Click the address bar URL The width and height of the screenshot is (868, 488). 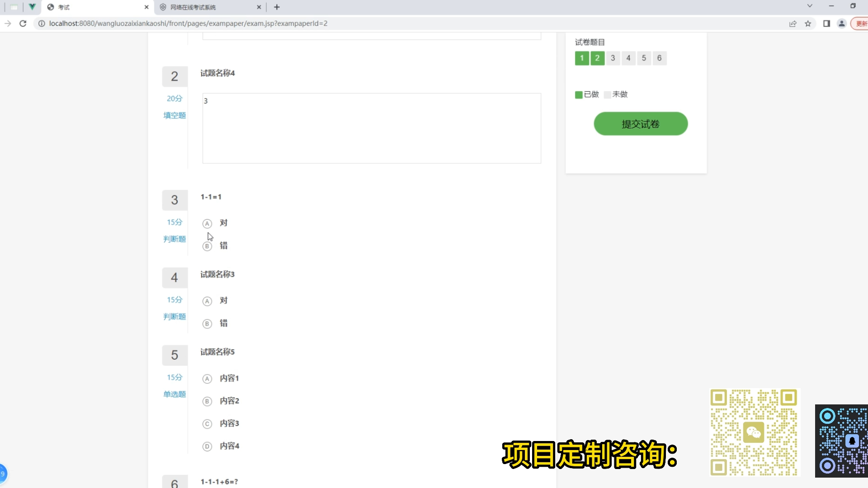pos(188,23)
